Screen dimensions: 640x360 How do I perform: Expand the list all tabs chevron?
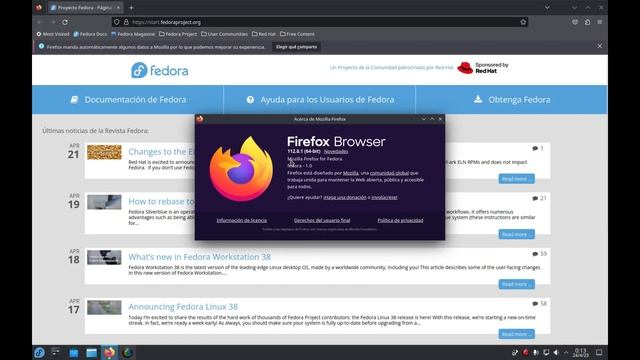pos(547,7)
